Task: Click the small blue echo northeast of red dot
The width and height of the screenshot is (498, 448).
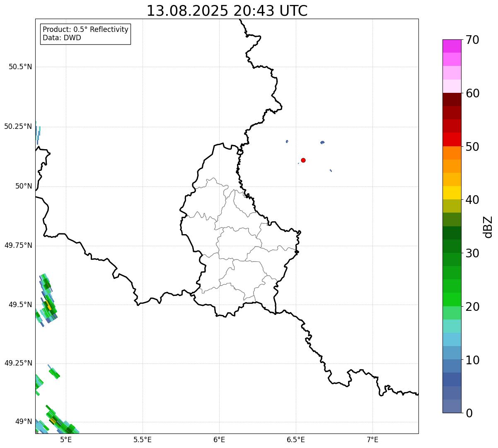Action: [x=322, y=142]
